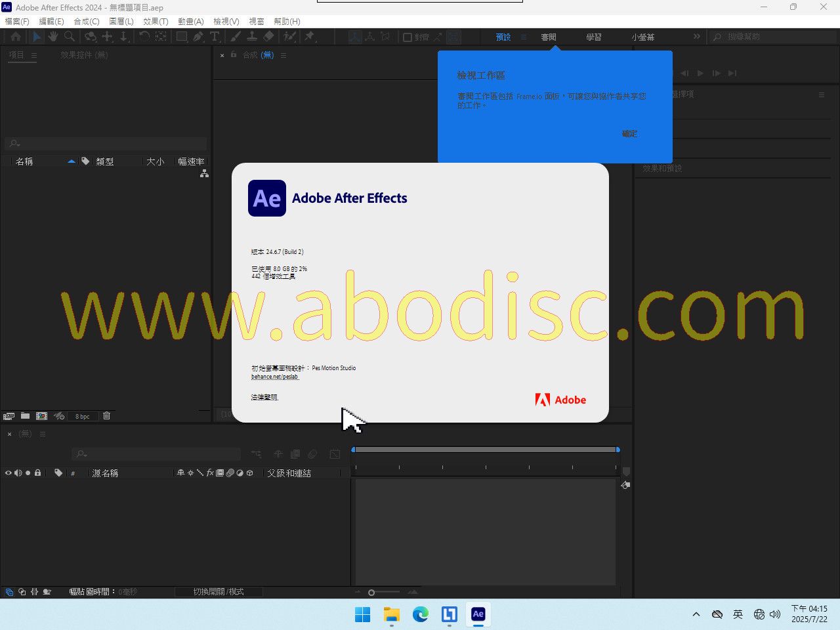Select the Orbit camera tool
Viewport: 840px width, 630px height.
(91, 37)
